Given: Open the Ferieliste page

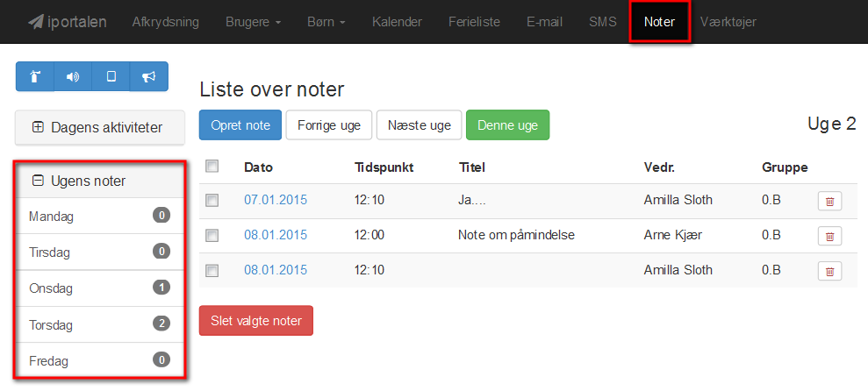Looking at the screenshot, I should (x=474, y=22).
